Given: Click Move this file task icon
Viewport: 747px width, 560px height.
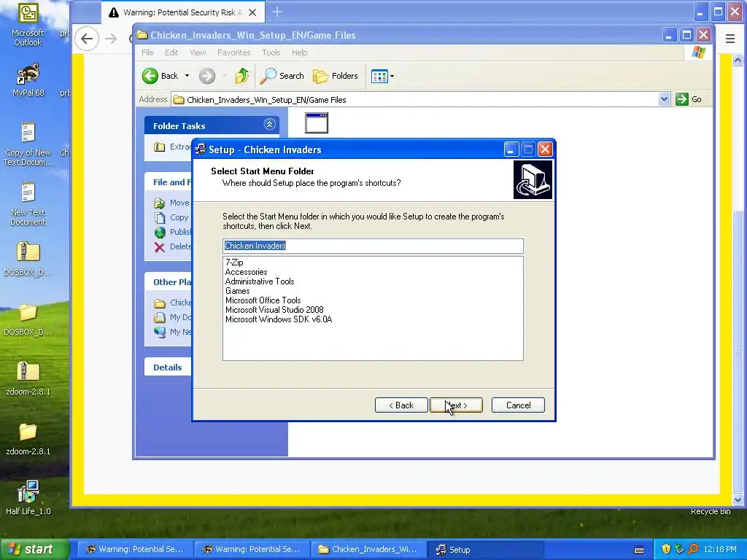Looking at the screenshot, I should click(x=160, y=203).
